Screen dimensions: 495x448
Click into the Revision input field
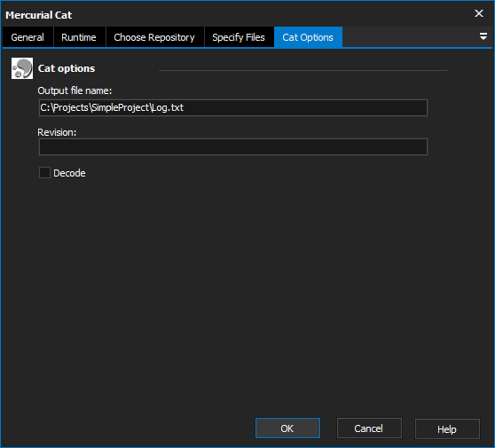point(233,146)
